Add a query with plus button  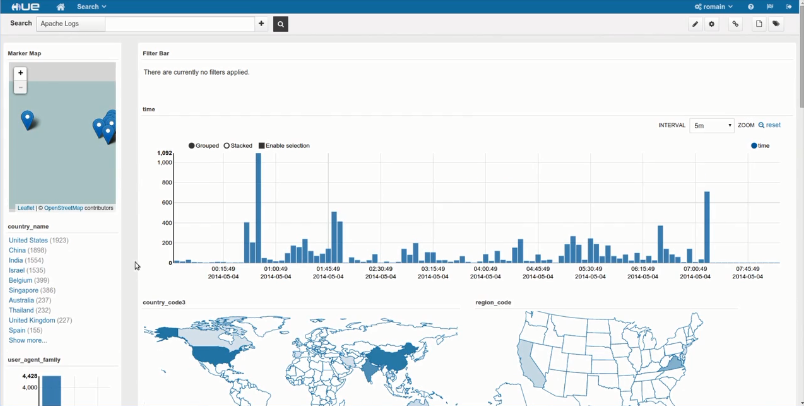point(262,24)
